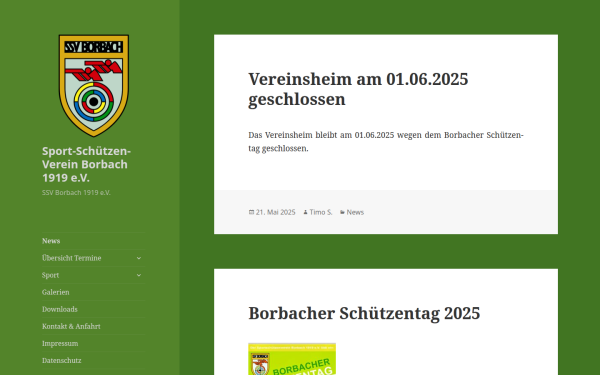View author Timo S. posts
This screenshot has width=600, height=375.
[x=321, y=212]
